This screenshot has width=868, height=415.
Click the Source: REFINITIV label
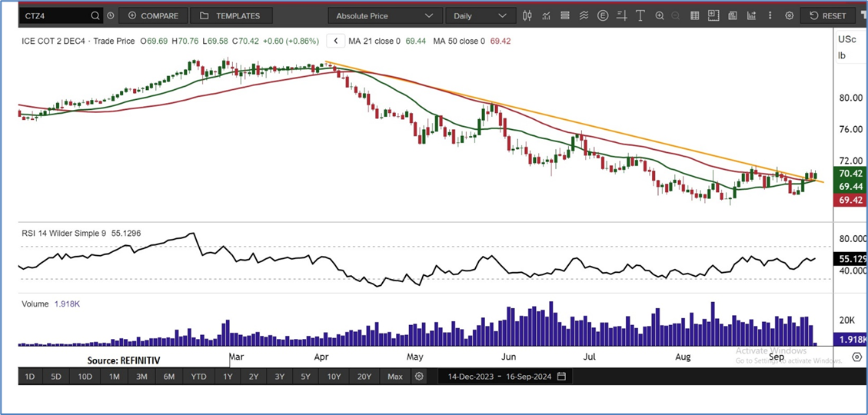pyautogui.click(x=124, y=360)
